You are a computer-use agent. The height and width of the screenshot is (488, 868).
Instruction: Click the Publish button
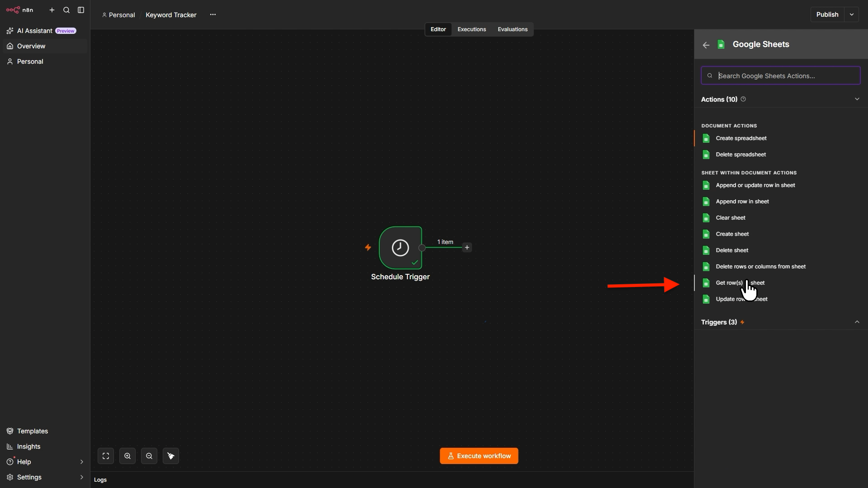click(x=827, y=14)
